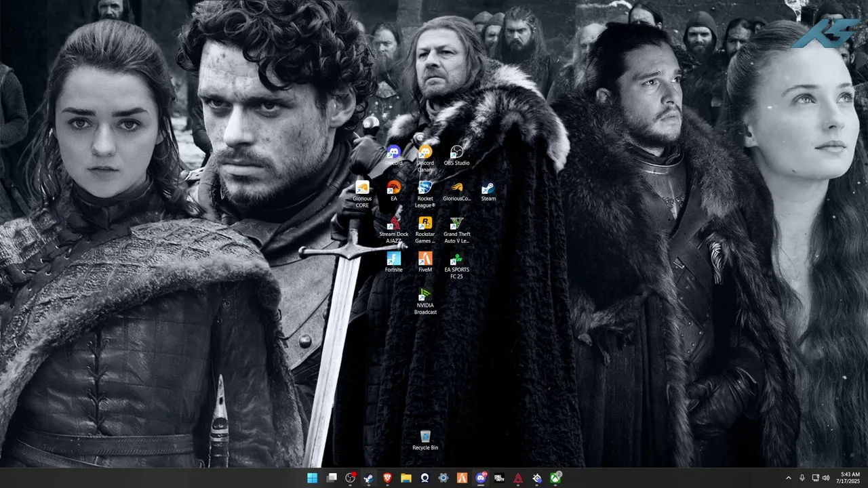Viewport: 868px width, 488px height.
Task: Select the Grand Theft Auto V shortcut
Action: [x=457, y=230]
